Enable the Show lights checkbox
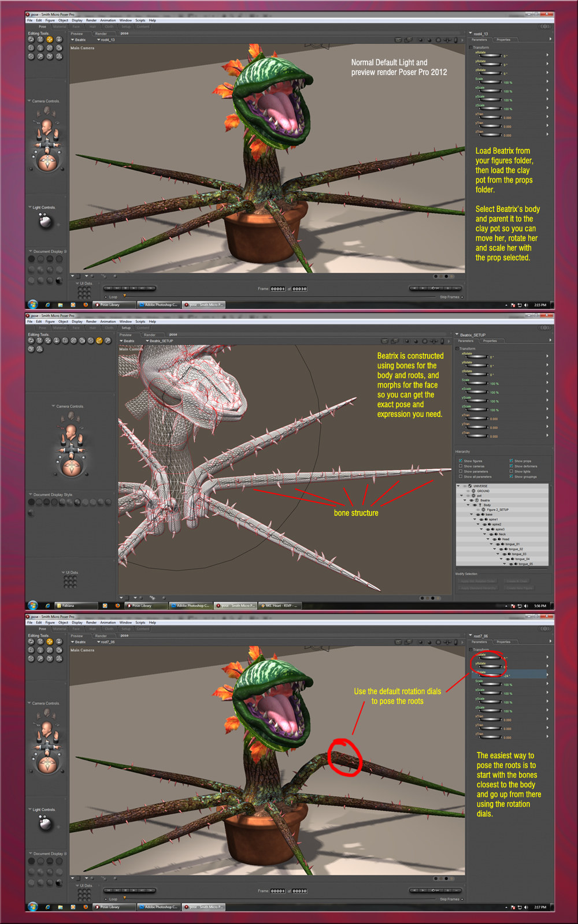This screenshot has height=924, width=578. 511,471
